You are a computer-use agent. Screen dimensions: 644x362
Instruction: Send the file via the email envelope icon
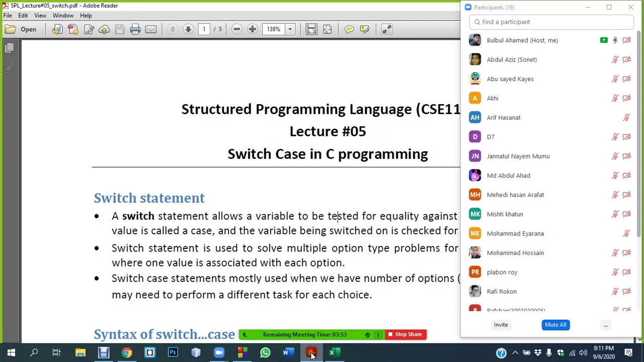151,29
